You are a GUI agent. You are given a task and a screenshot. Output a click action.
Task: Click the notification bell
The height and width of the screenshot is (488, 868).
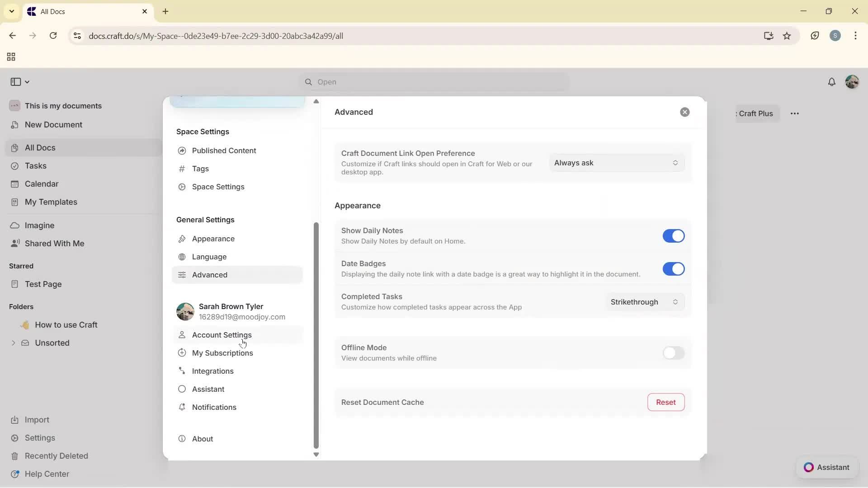pos(832,82)
